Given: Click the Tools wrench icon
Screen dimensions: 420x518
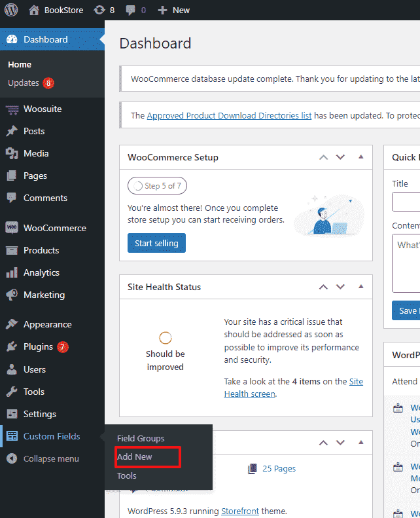Looking at the screenshot, I should (12, 392).
